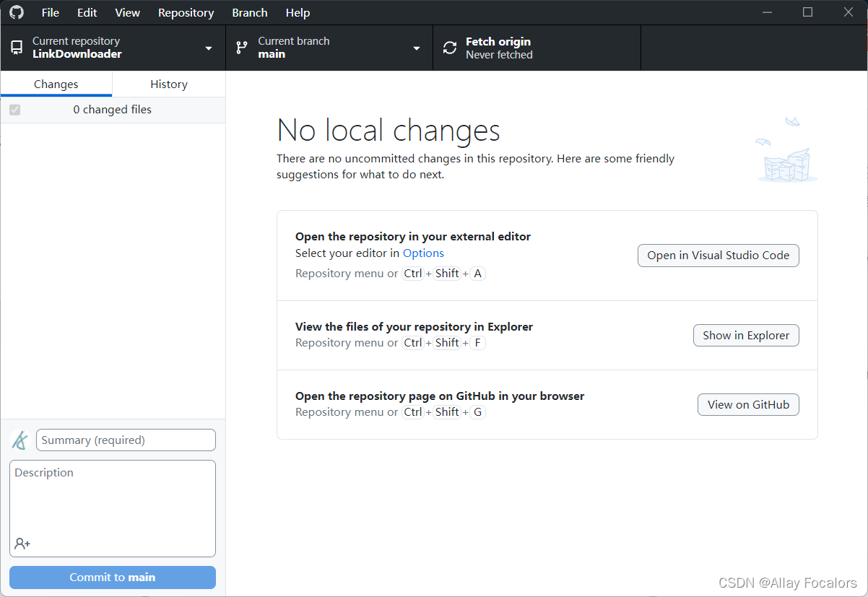Click Open in Visual Studio Code
The width and height of the screenshot is (868, 597).
click(718, 255)
